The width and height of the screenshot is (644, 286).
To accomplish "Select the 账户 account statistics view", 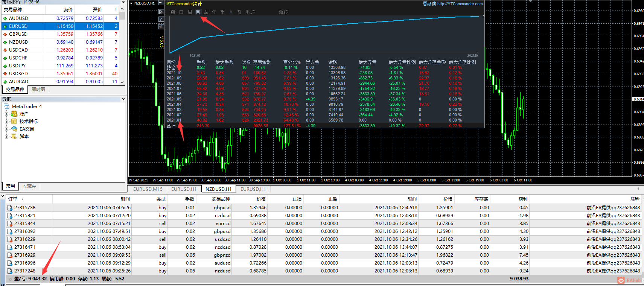I will [x=251, y=12].
